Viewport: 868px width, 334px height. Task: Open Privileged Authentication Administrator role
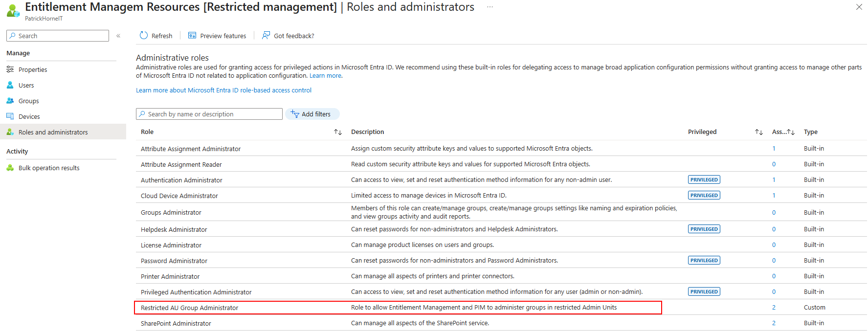coord(196,292)
